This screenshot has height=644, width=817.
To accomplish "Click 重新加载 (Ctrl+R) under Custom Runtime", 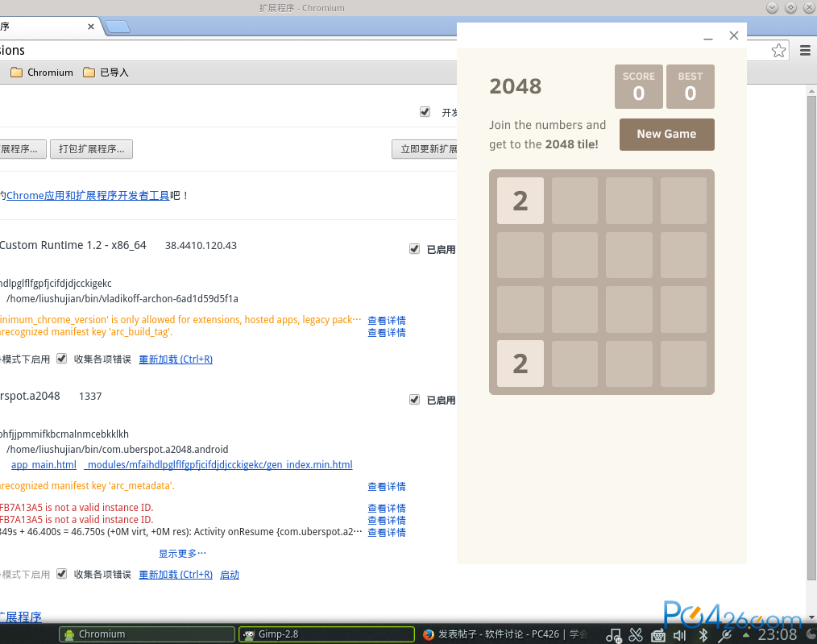I will click(176, 359).
